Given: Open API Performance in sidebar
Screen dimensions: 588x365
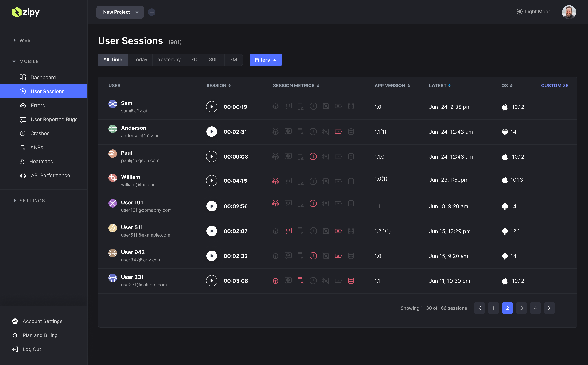Looking at the screenshot, I should [x=50, y=175].
